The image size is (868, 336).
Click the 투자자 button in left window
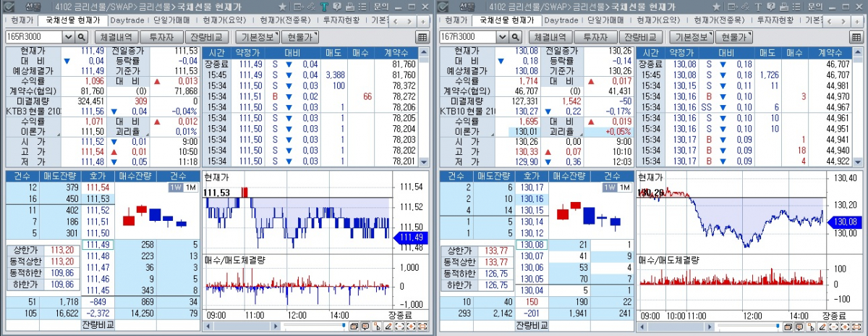pyautogui.click(x=161, y=36)
